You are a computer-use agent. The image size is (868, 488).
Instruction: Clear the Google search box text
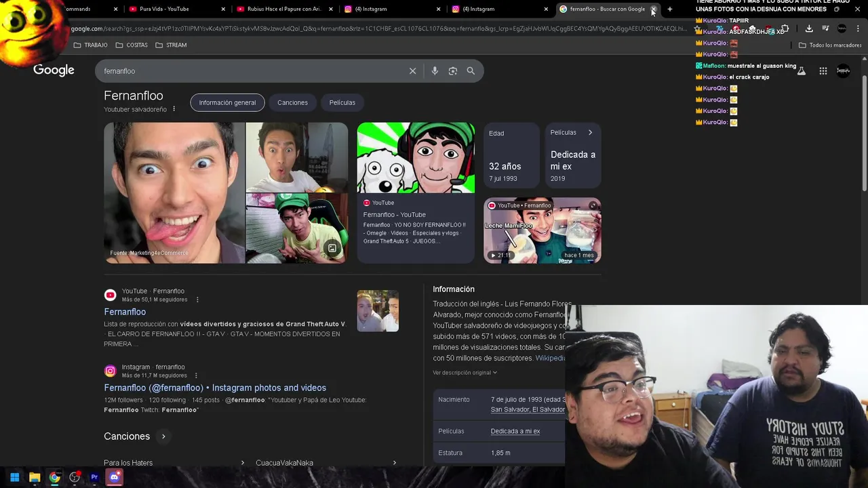(x=412, y=70)
